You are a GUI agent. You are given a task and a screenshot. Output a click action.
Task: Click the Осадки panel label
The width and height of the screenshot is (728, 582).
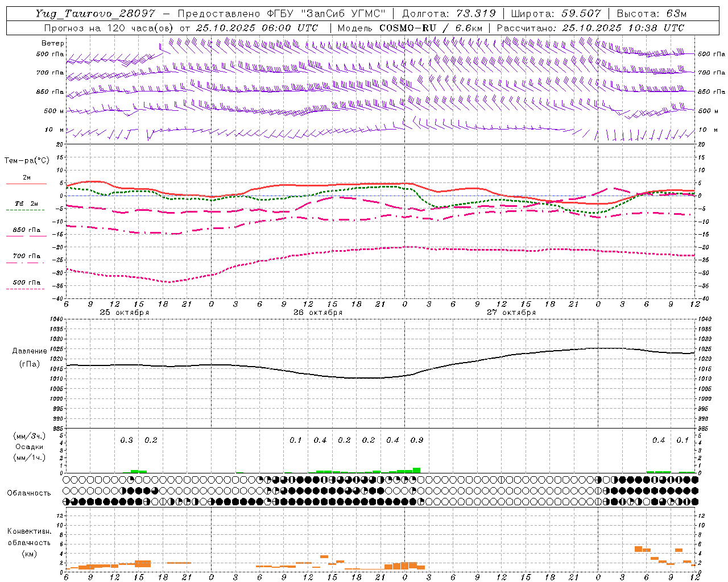coord(30,447)
